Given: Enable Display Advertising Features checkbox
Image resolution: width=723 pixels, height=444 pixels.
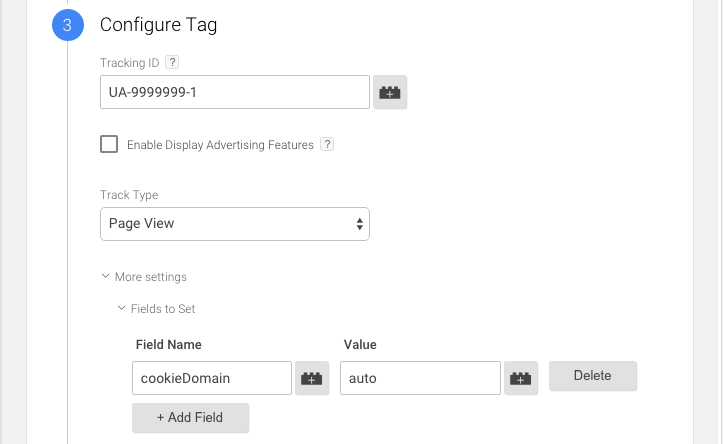Looking at the screenshot, I should pyautogui.click(x=109, y=144).
